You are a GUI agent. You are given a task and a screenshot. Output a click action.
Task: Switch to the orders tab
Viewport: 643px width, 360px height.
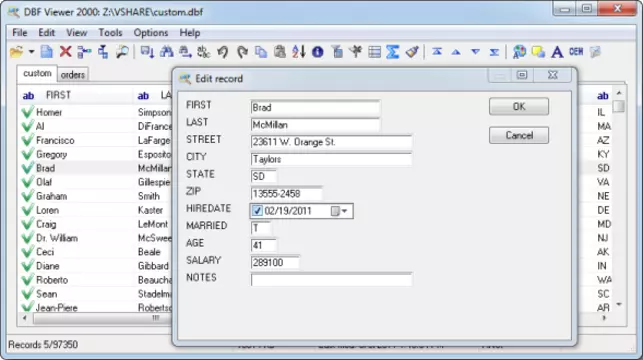[x=73, y=75]
